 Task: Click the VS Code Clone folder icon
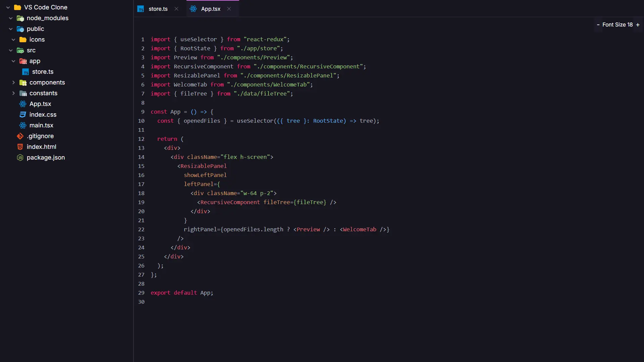tap(17, 7)
